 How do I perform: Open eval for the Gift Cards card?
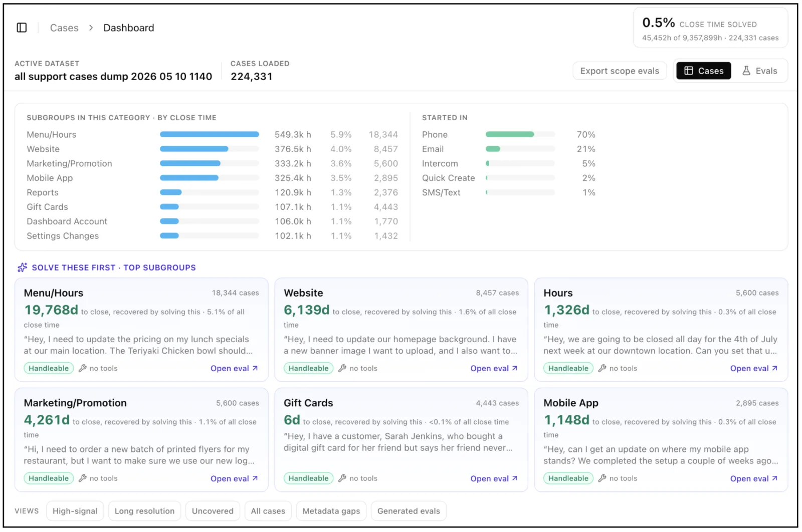click(494, 478)
